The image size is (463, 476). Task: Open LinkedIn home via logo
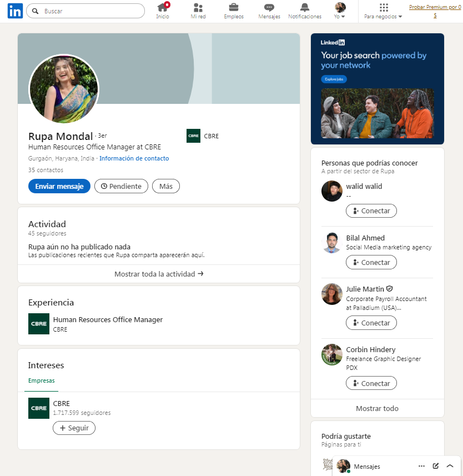point(15,11)
